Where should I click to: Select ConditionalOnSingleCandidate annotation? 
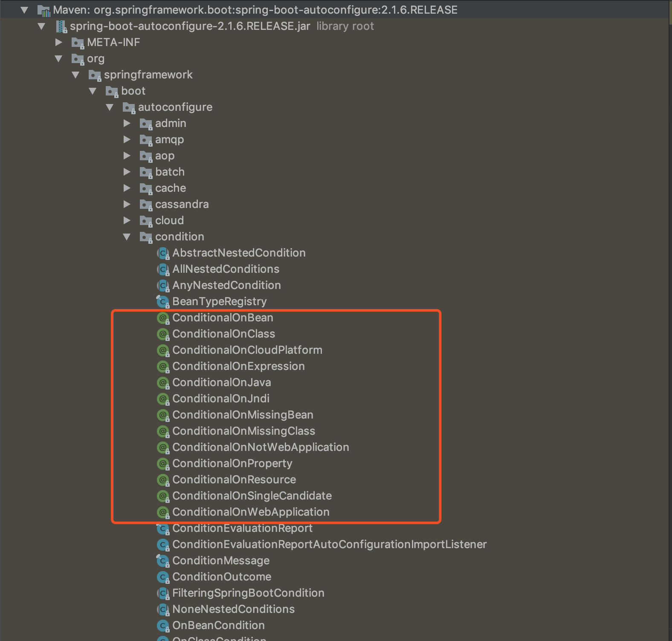252,496
